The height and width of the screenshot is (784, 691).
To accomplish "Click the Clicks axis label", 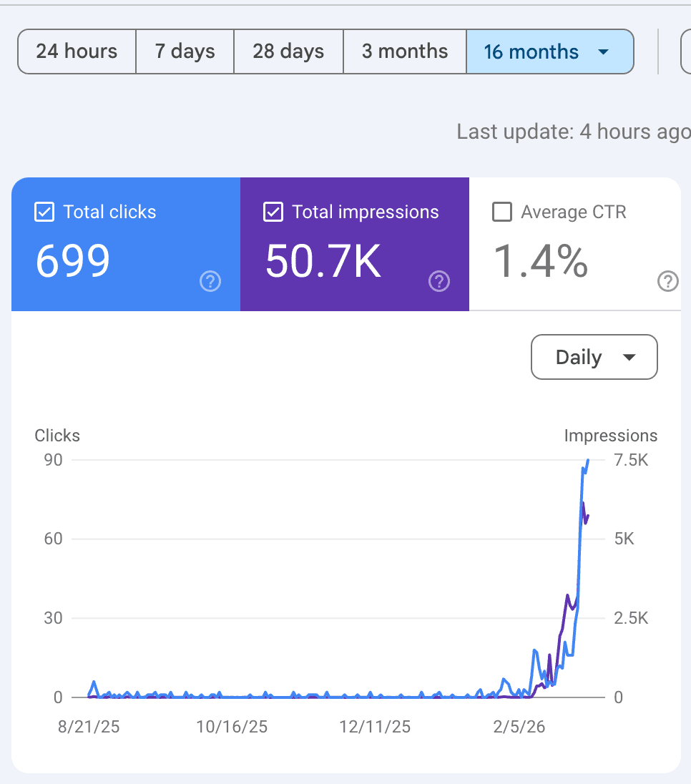I will click(57, 435).
